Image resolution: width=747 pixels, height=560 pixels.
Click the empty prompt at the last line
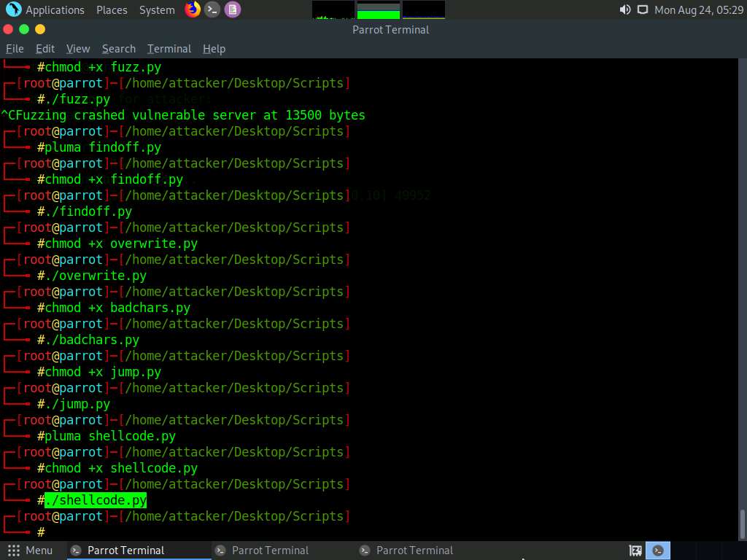(41, 532)
